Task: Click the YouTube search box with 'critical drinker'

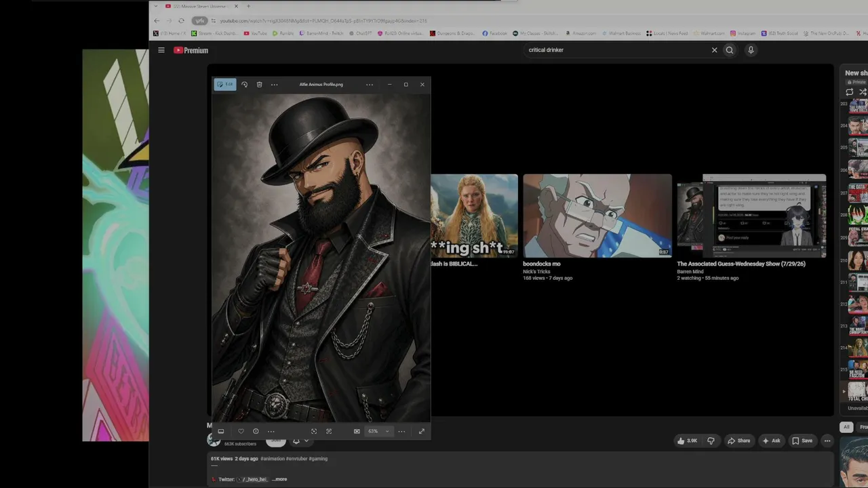Action: click(x=617, y=50)
